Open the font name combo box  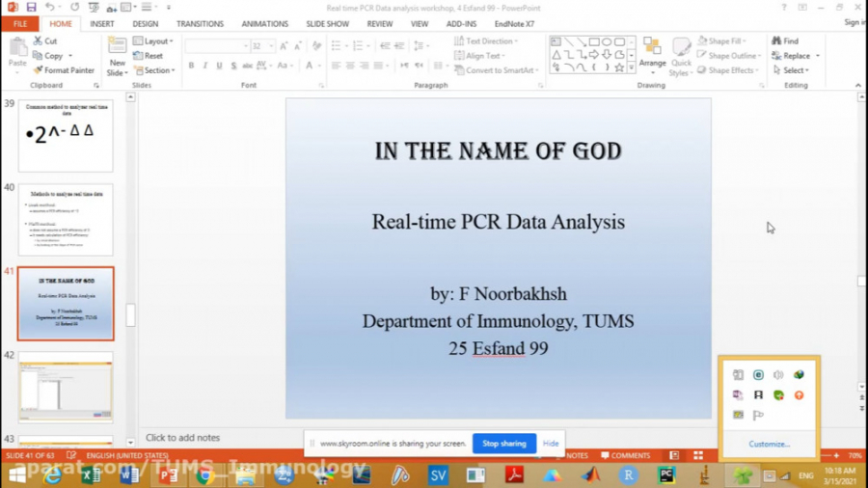pos(217,46)
